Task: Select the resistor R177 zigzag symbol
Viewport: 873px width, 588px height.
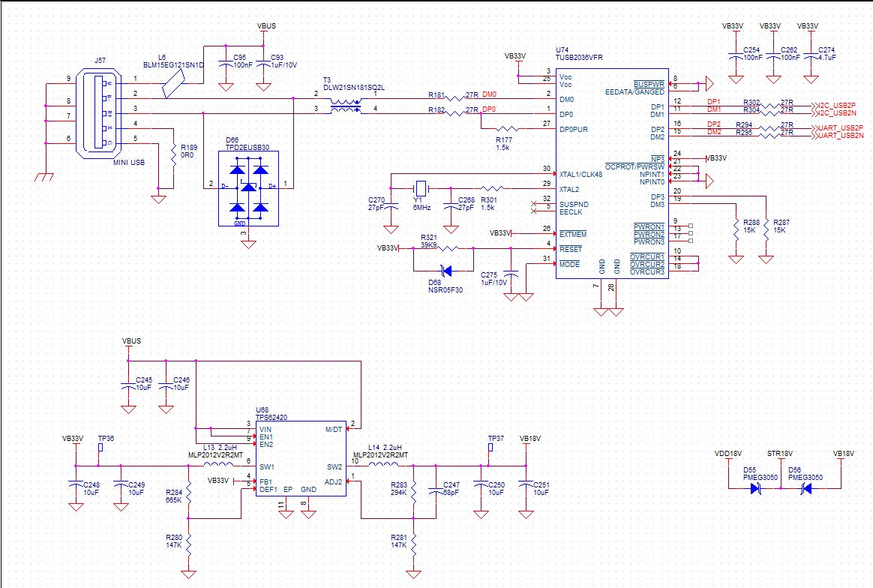Action: pos(505,129)
